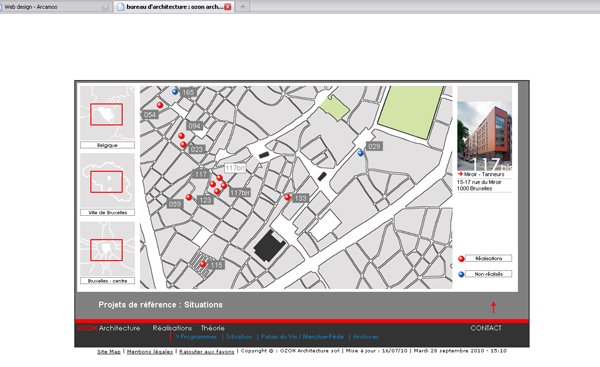Viewport: 600px width, 367px height.
Task: Select the Bruxelles - centre map thumbnail
Action: tap(108, 249)
